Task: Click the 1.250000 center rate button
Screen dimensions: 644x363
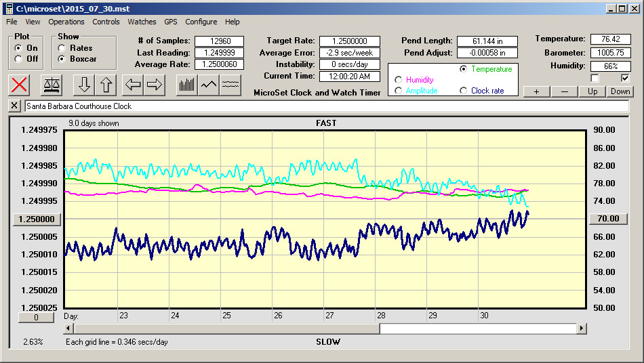Action: [x=37, y=219]
